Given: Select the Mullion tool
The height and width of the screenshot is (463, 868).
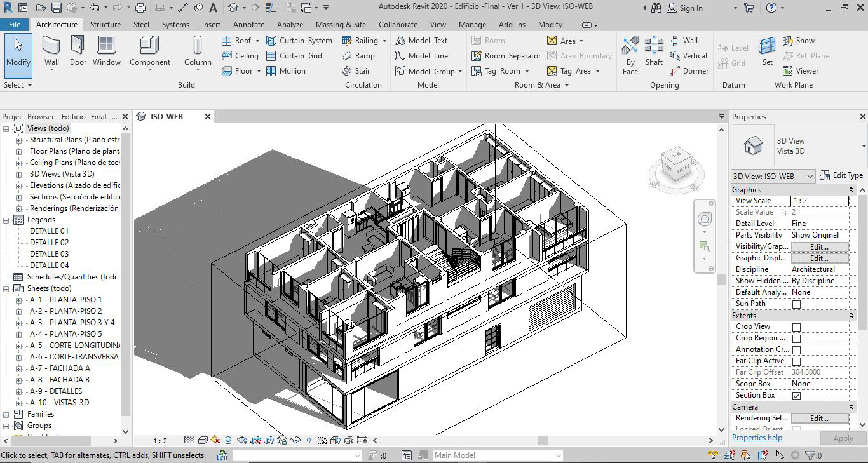Looking at the screenshot, I should [286, 71].
